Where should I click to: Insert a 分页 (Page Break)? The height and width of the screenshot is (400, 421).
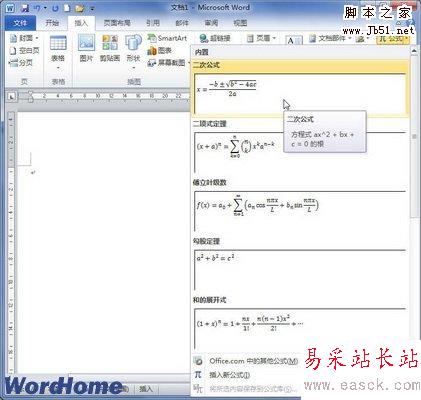pos(21,63)
